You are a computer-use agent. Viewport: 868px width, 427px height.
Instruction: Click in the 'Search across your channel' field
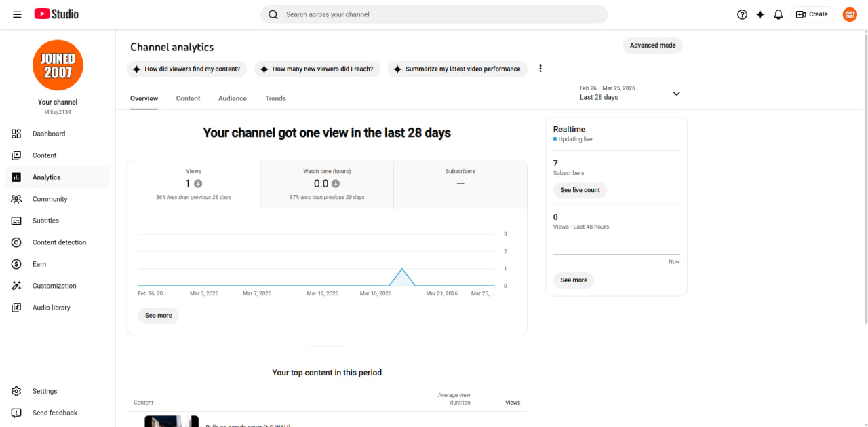point(434,14)
